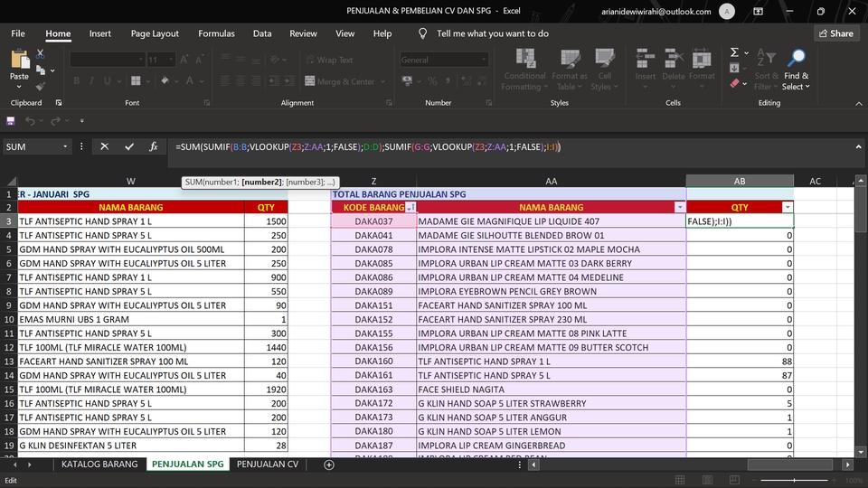Toggle Center horizontal alignment
868x488 pixels.
click(x=241, y=80)
